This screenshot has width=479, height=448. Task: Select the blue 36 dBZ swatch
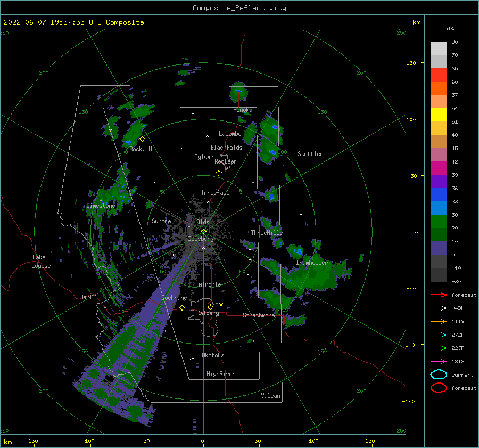click(x=439, y=194)
